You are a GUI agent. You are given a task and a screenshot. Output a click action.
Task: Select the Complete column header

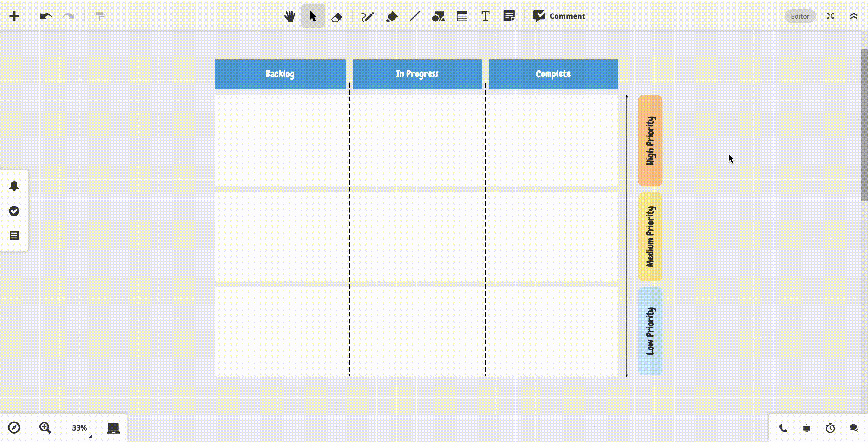click(553, 74)
